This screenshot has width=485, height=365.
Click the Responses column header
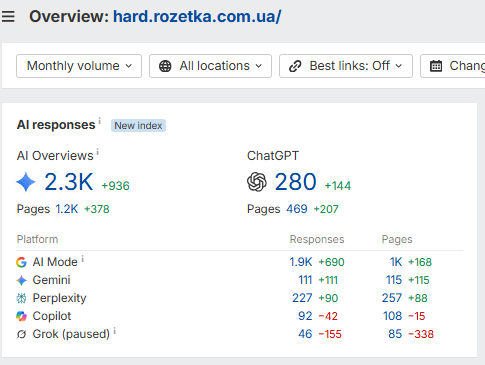click(x=317, y=239)
